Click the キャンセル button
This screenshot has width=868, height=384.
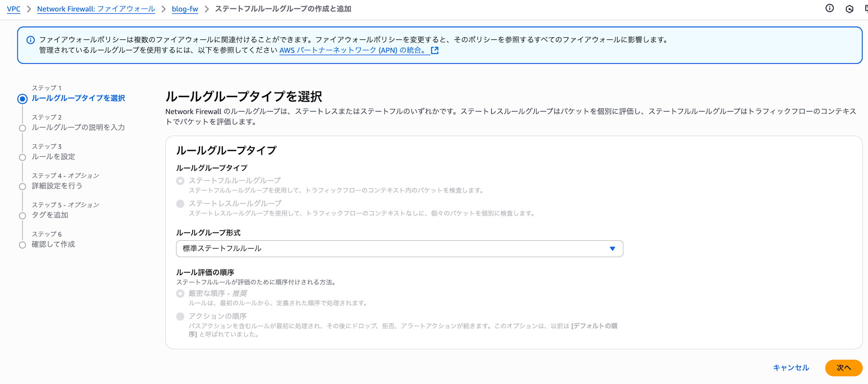[x=791, y=368]
